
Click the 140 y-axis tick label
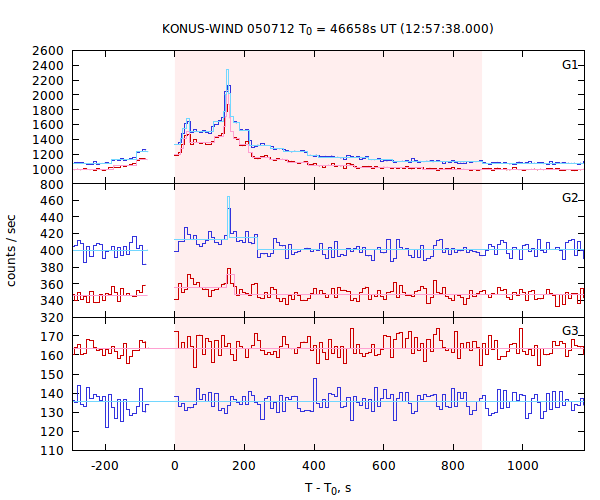52,393
